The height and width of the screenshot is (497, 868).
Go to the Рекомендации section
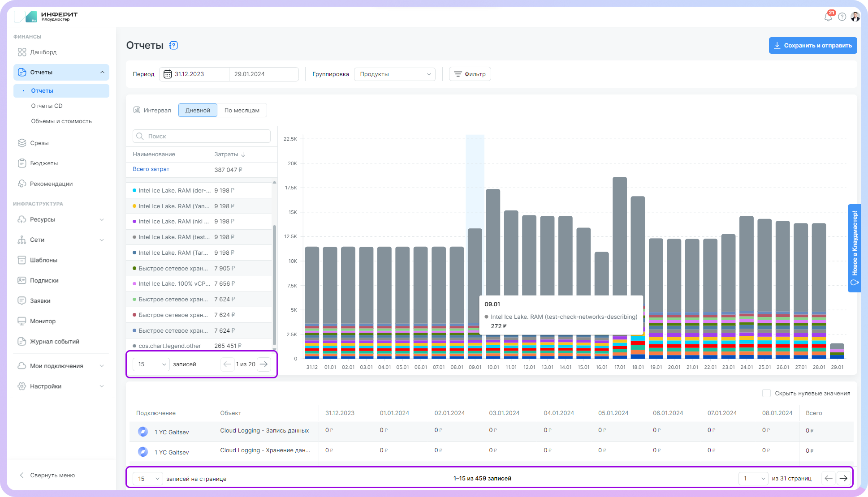51,184
